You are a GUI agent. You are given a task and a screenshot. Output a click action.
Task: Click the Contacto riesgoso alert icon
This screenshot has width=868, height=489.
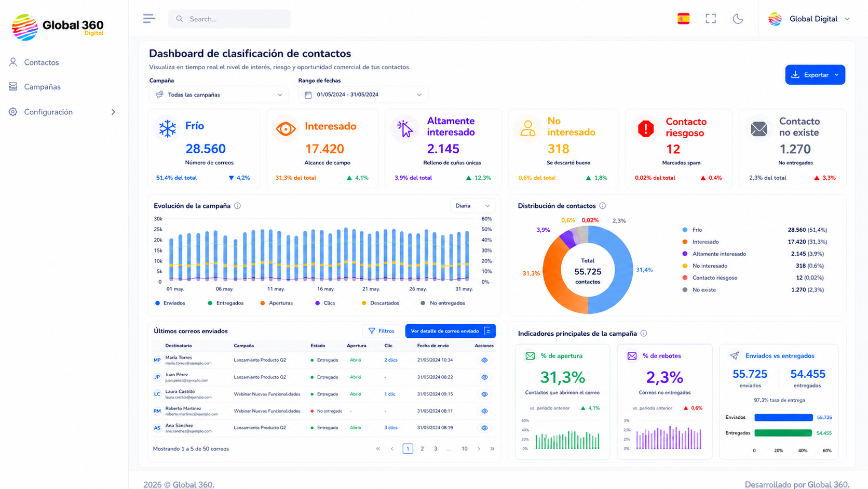click(646, 128)
